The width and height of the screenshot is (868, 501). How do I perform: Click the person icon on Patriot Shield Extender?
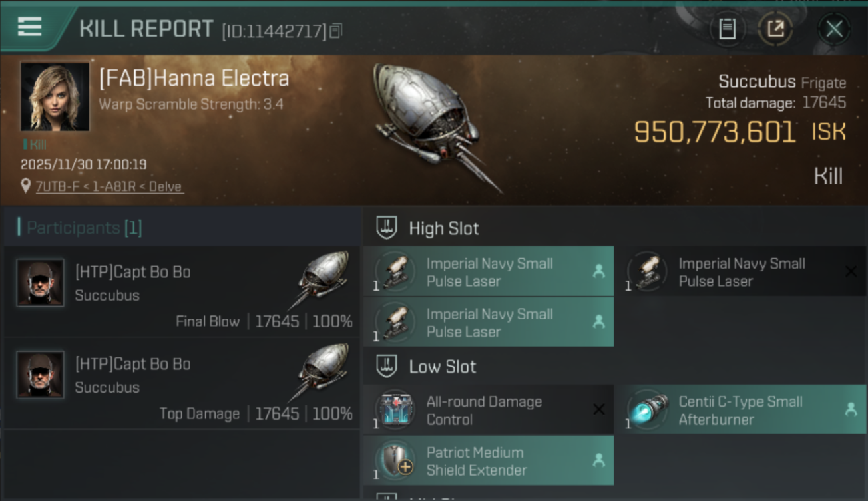pyautogui.click(x=599, y=460)
